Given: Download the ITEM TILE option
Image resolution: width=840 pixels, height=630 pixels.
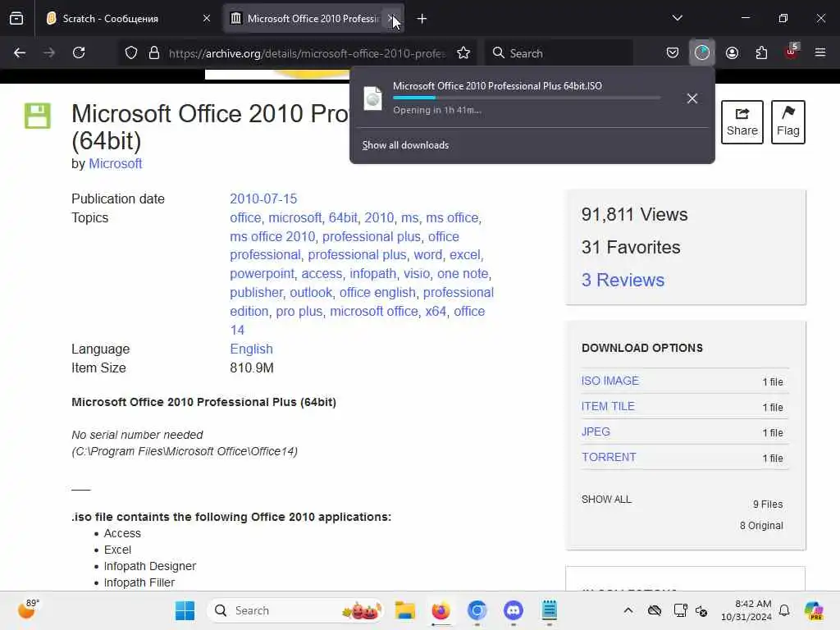Looking at the screenshot, I should click(x=608, y=407).
